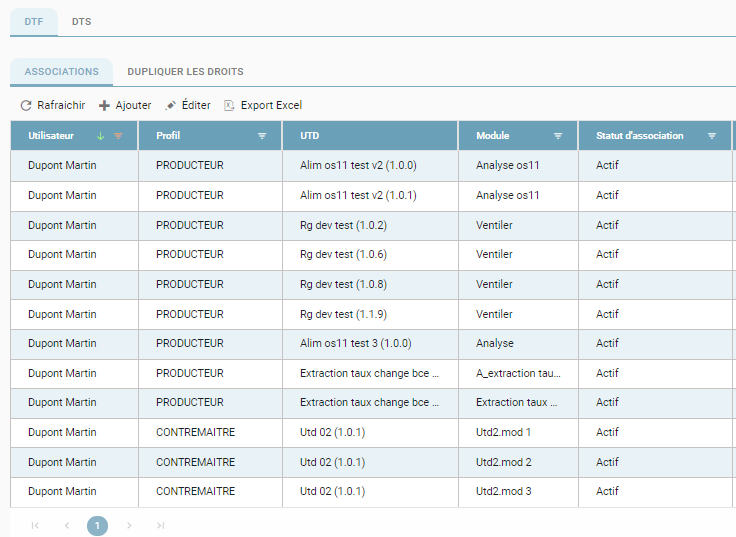Click the Export Excel file icon
This screenshot has width=736, height=537.
(x=229, y=105)
